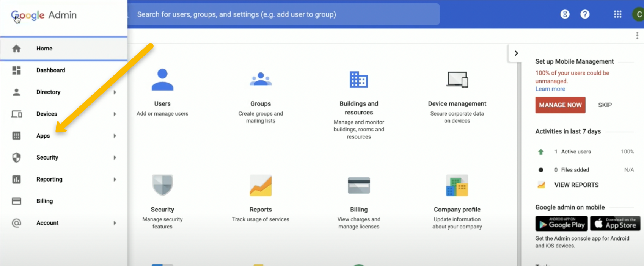Viewport: 644px width, 266px height.
Task: Open the Google apps launcher grid
Action: pyautogui.click(x=617, y=14)
